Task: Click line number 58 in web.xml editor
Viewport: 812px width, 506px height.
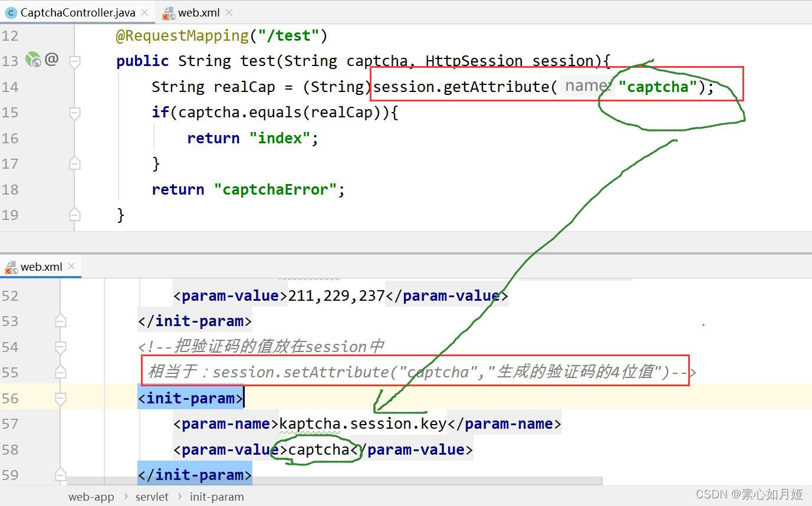Action: (10, 449)
